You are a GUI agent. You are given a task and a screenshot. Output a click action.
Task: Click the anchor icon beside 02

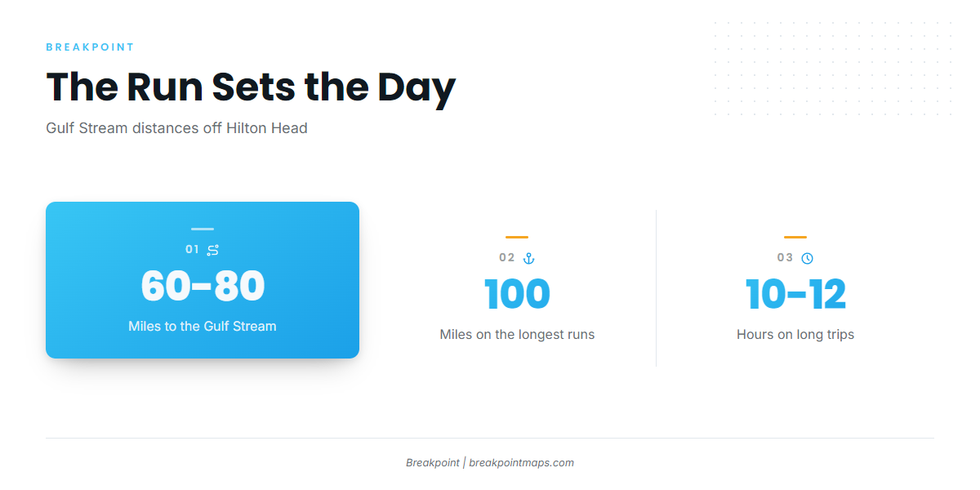[x=528, y=258]
